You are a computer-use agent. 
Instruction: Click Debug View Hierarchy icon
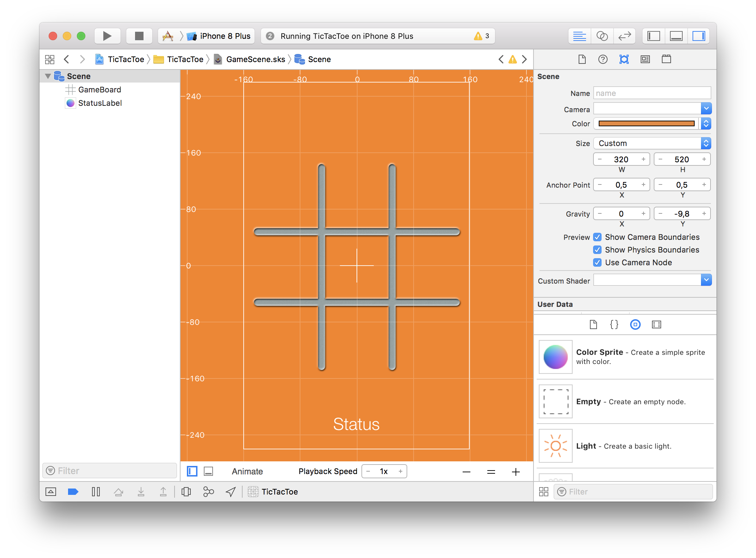[186, 492]
